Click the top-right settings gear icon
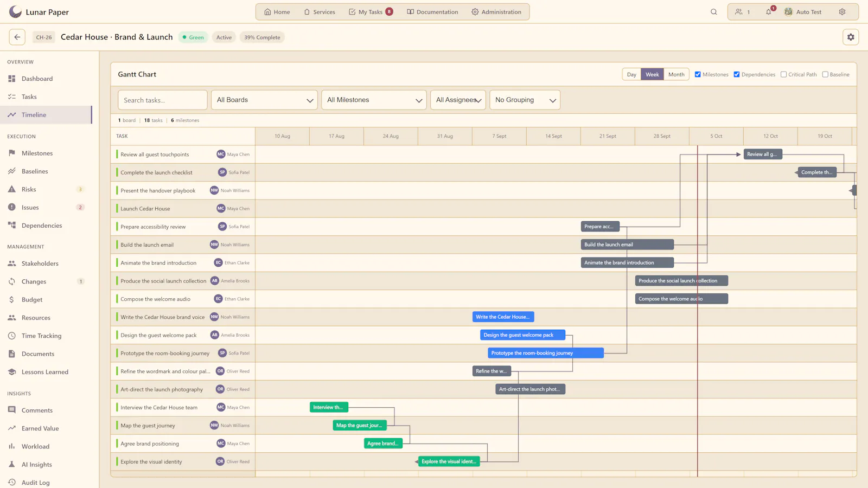The image size is (868, 488). (x=842, y=12)
